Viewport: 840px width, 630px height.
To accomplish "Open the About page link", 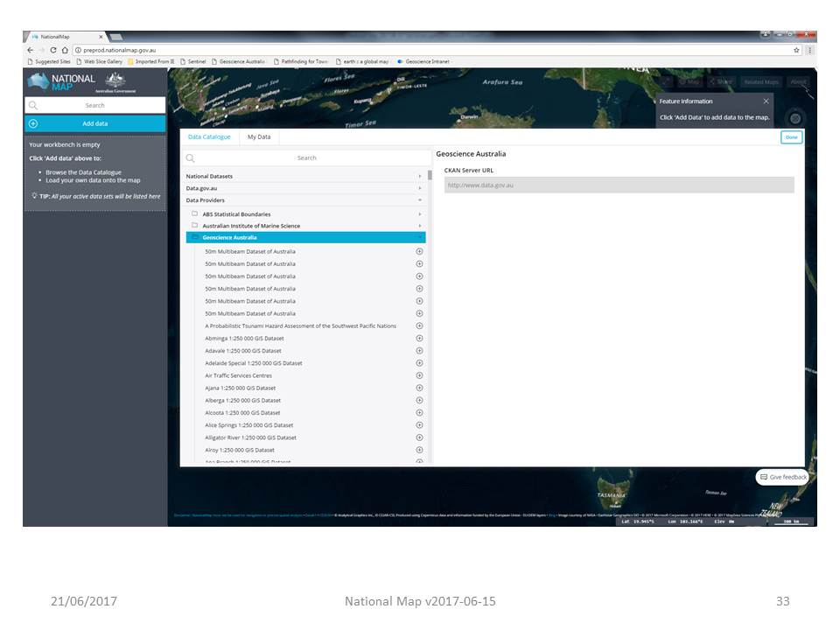I will 798,82.
